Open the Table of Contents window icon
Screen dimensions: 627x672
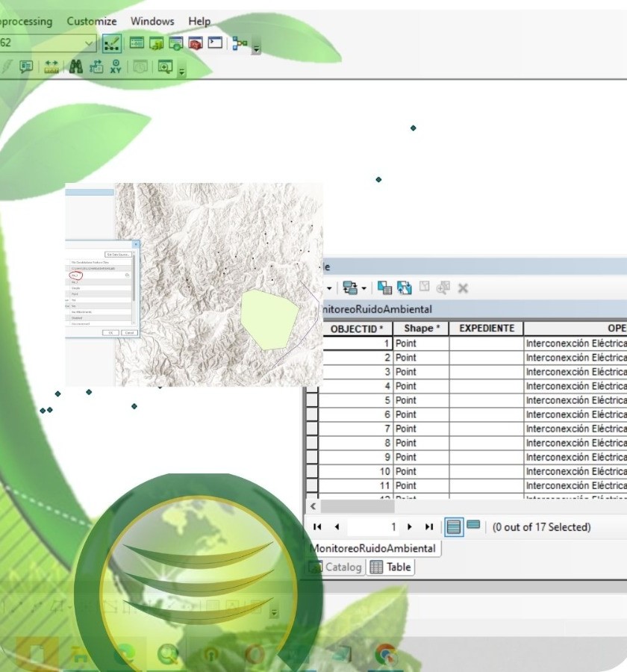(x=137, y=43)
